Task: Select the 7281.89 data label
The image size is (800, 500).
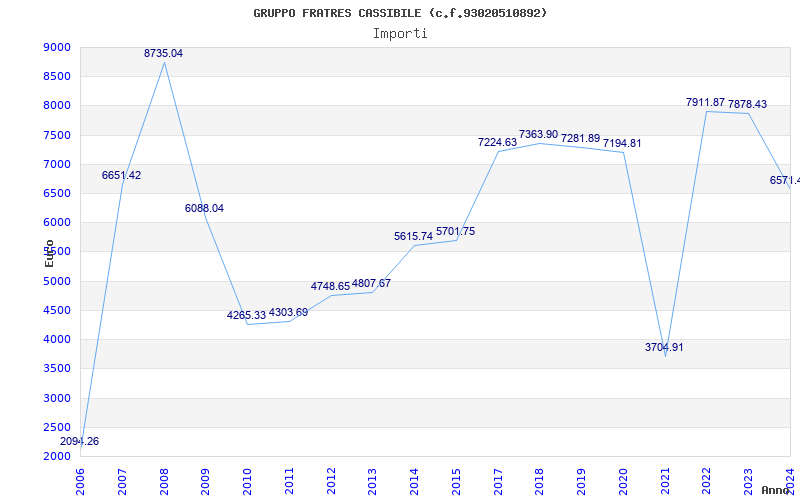Action: click(x=581, y=138)
